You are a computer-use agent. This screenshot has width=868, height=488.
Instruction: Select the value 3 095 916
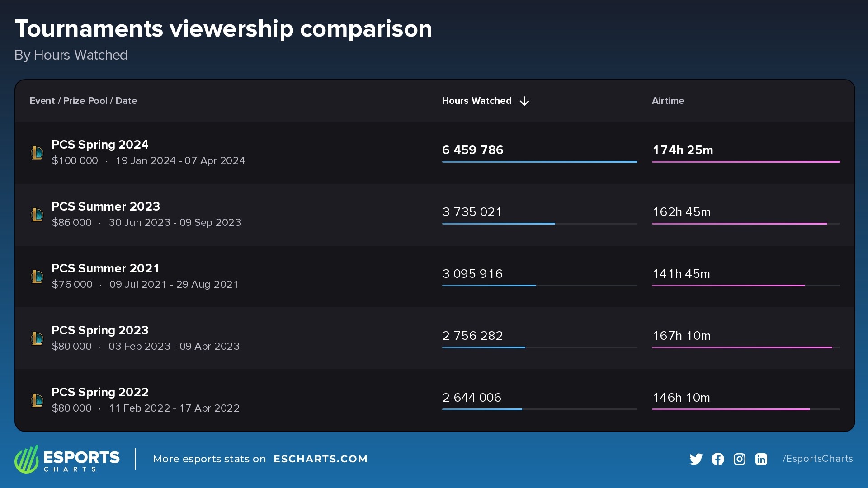(x=472, y=274)
